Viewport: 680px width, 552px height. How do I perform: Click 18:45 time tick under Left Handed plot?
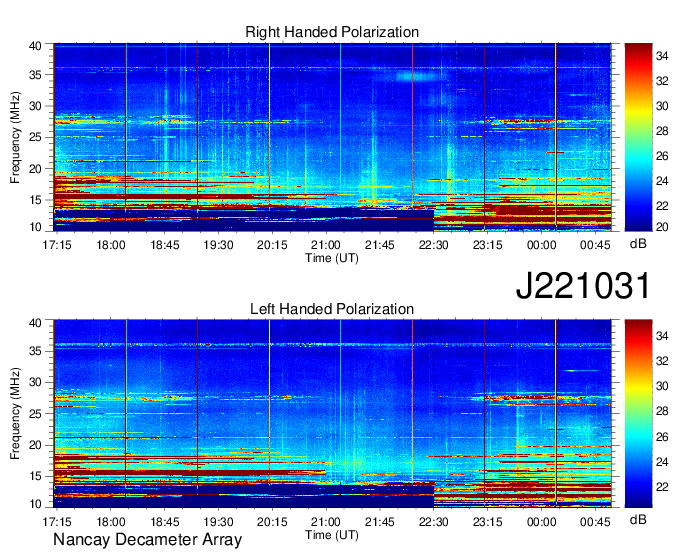pos(165,522)
